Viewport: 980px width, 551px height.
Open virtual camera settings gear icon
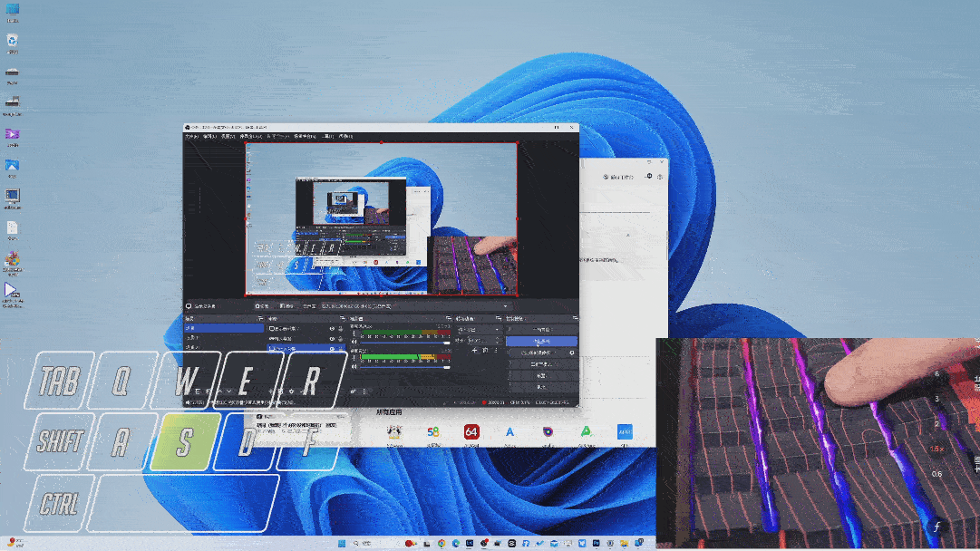pyautogui.click(x=571, y=352)
